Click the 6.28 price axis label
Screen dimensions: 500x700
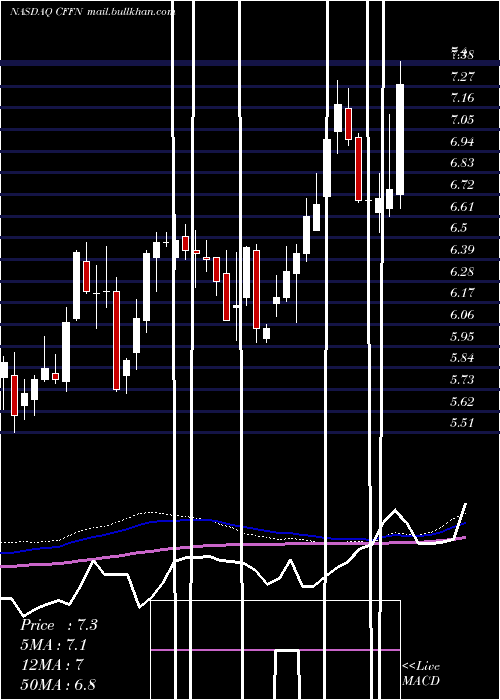(x=462, y=271)
